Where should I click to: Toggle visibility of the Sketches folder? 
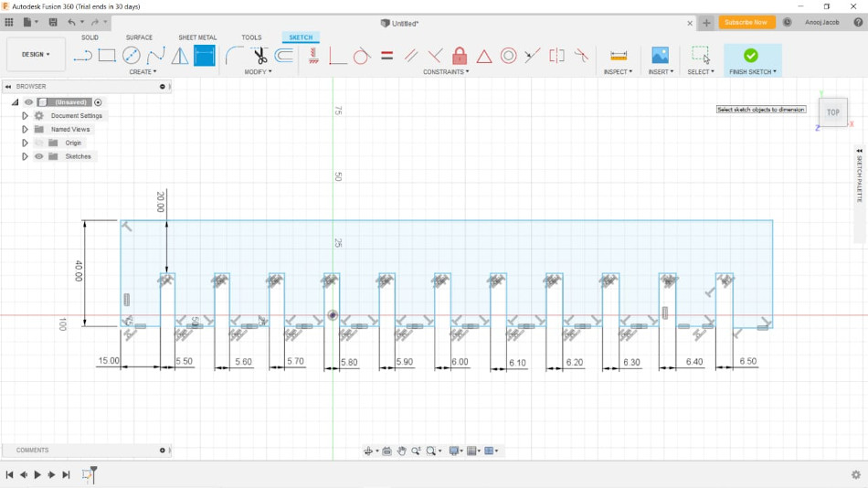pyautogui.click(x=38, y=156)
